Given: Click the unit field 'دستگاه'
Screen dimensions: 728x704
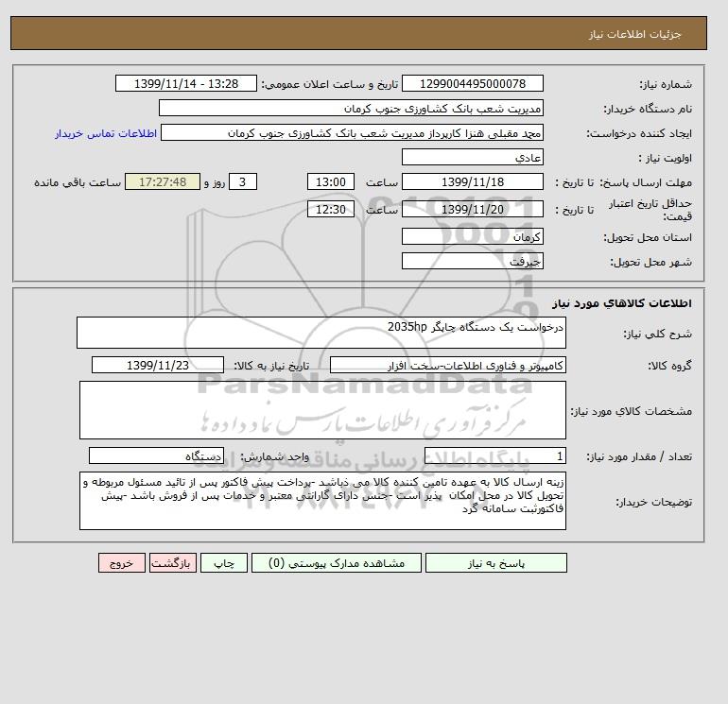Looking at the screenshot, I should tap(156, 455).
